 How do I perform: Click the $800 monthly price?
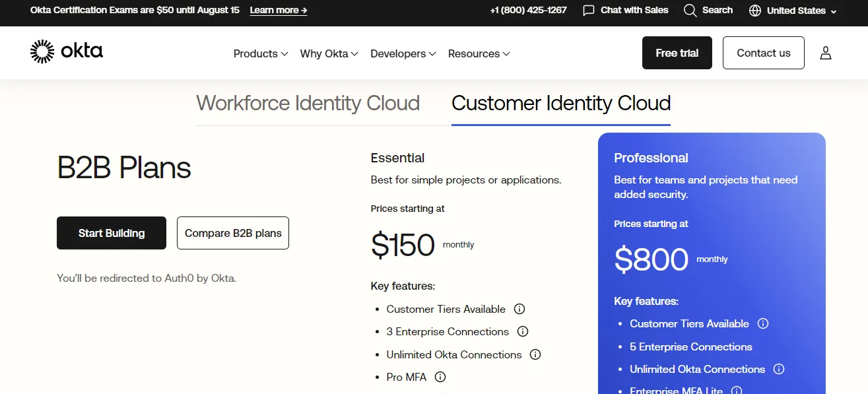(x=671, y=259)
